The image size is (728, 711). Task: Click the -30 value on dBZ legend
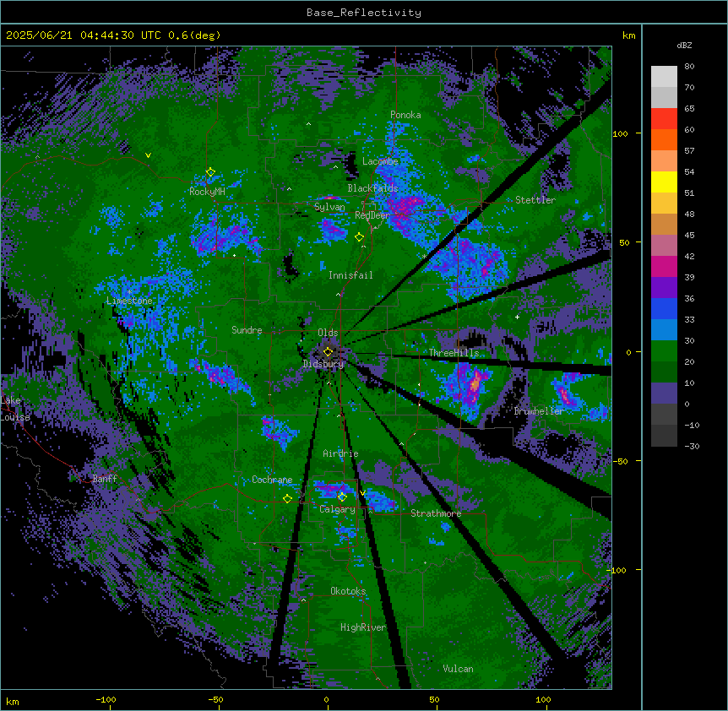(692, 446)
